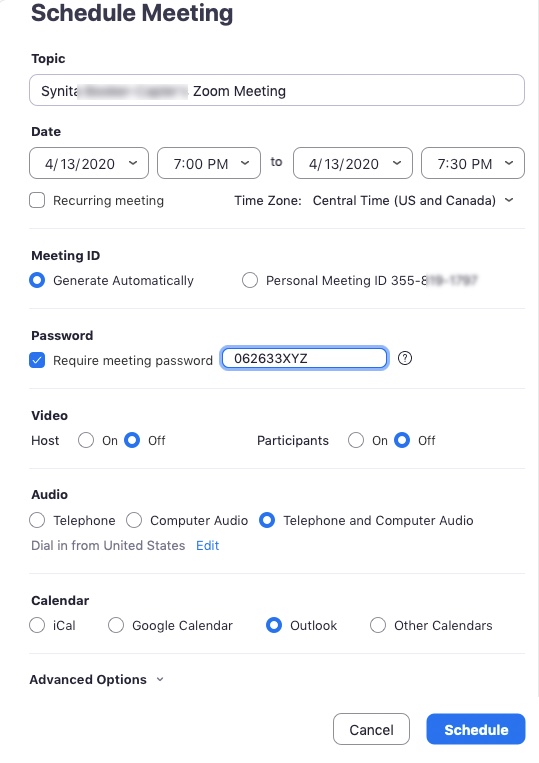Select Other Calendars option
This screenshot has height=763, width=539.
[x=378, y=625]
